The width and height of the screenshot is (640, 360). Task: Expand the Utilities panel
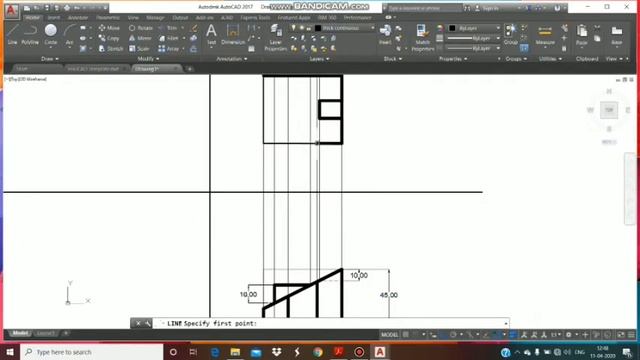(550, 59)
